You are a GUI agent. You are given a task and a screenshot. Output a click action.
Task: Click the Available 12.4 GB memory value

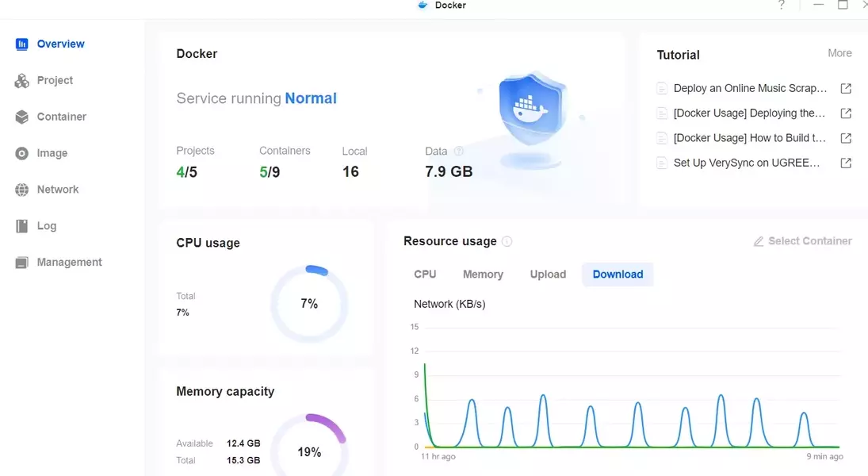click(x=243, y=443)
